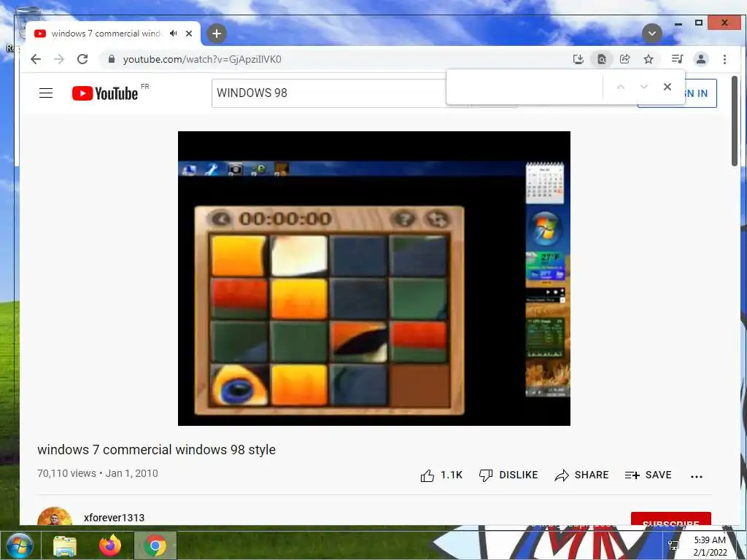Click the page vertical scrollbar
747x560 pixels.
click(x=734, y=121)
